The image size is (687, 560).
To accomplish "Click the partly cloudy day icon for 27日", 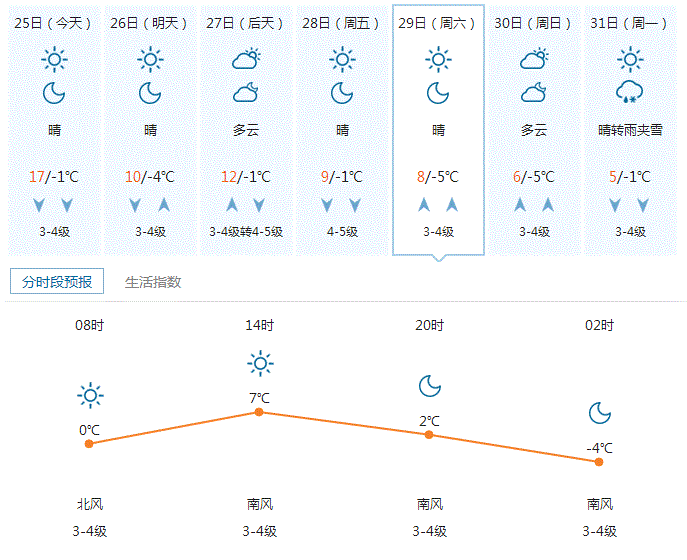I will point(246,60).
